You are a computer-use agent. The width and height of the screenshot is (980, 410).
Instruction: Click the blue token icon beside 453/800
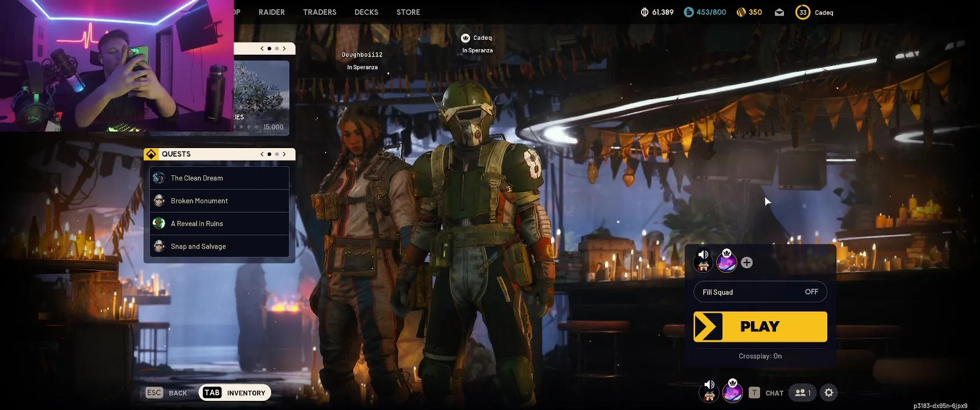[x=688, y=12]
